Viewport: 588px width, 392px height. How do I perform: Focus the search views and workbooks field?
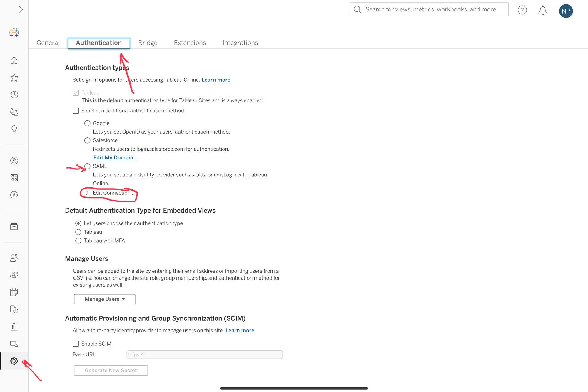point(429,9)
